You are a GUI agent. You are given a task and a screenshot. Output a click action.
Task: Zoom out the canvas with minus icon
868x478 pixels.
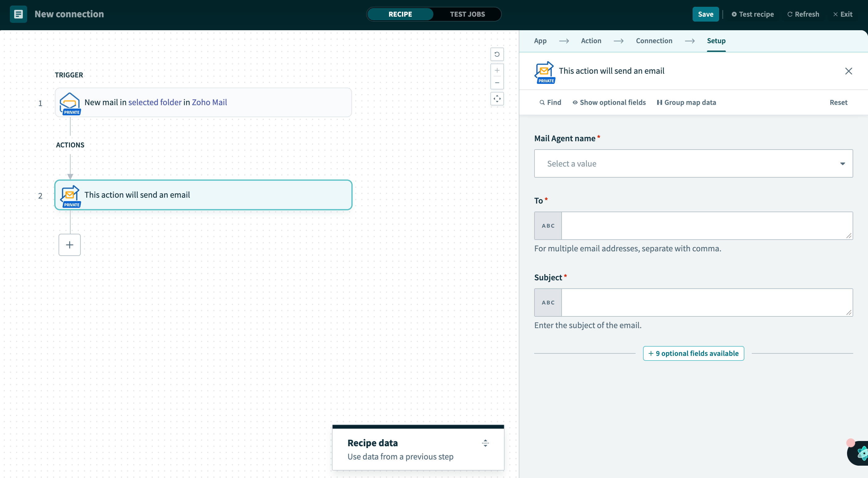497,83
